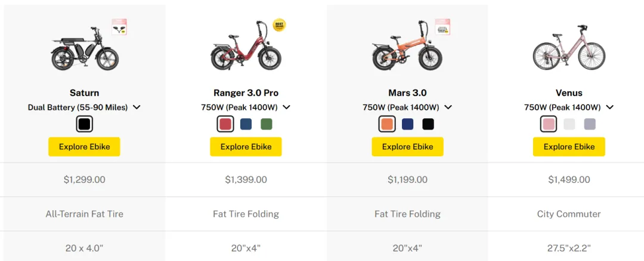Click Explore Ebike under Venus
Viewport: 644px width, 261px height.
tap(569, 146)
